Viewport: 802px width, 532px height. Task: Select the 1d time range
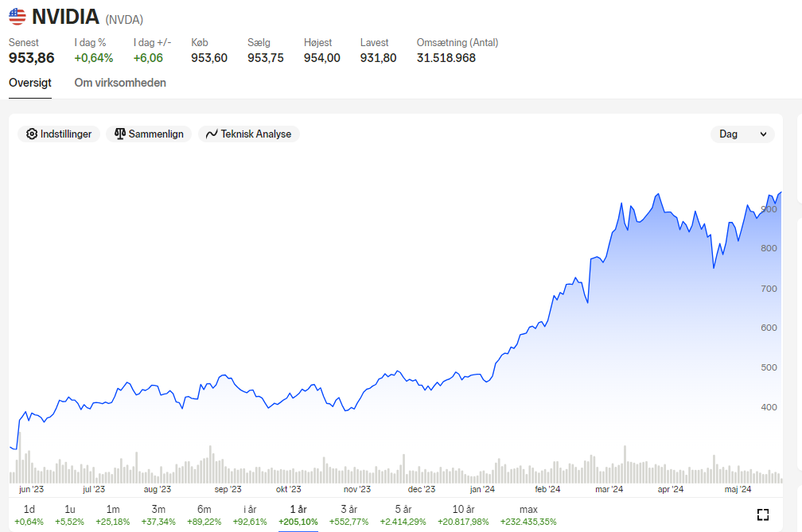[x=29, y=515]
